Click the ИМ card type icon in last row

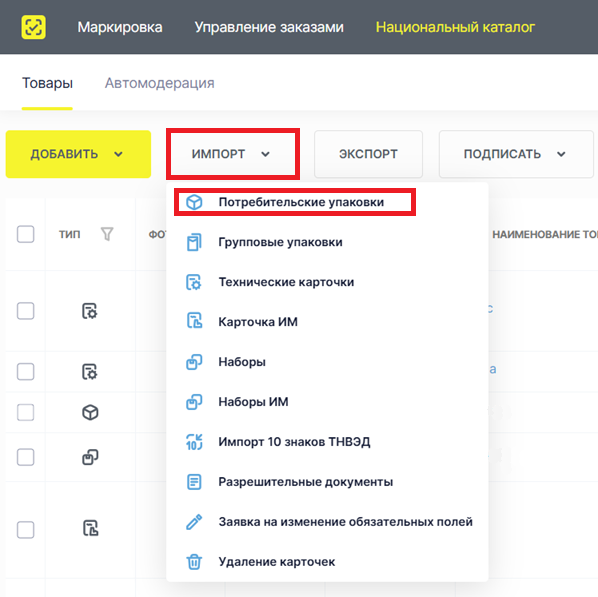click(x=90, y=528)
